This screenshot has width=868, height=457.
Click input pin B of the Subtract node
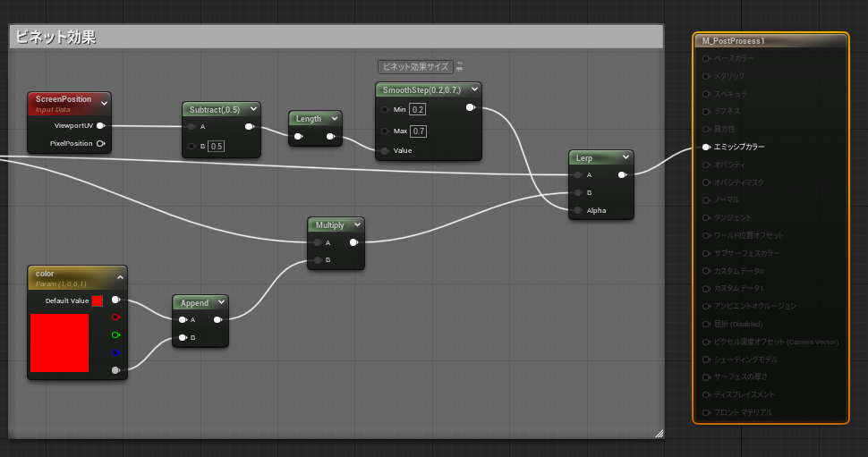click(191, 146)
